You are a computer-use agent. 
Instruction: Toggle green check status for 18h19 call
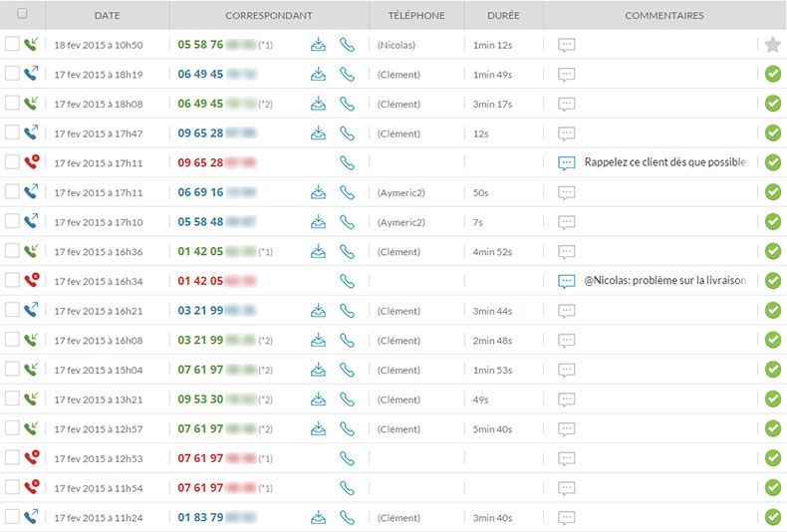(x=773, y=75)
